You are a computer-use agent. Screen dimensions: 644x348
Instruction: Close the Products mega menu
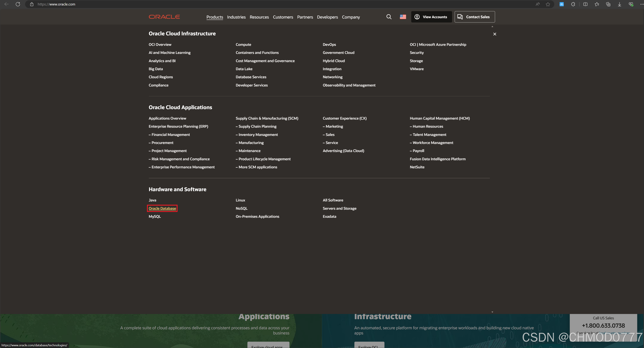click(x=494, y=34)
